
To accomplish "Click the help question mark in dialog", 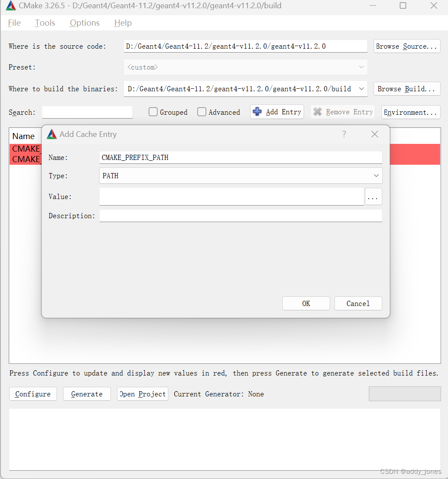I will (344, 134).
